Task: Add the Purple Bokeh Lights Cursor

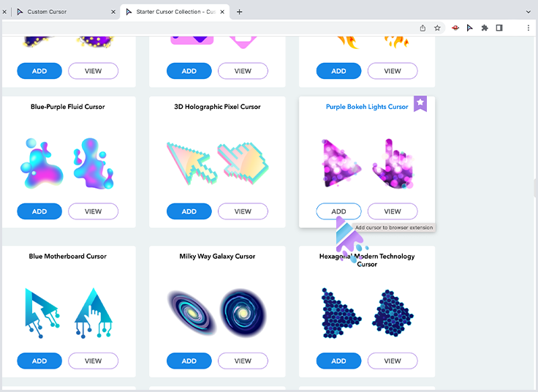Action: (338, 211)
